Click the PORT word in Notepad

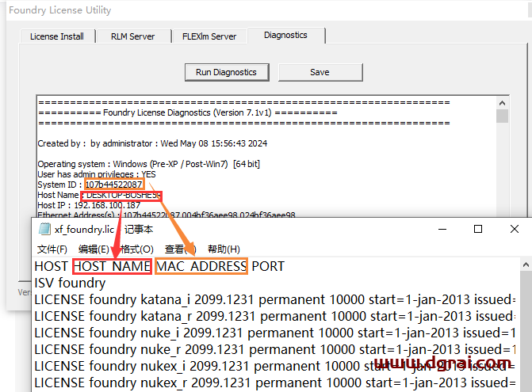click(x=268, y=266)
